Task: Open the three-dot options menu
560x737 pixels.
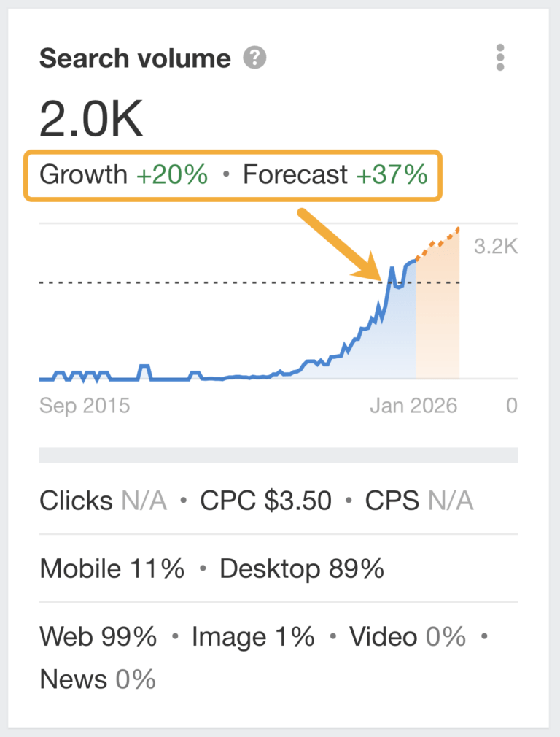Action: pos(499,58)
